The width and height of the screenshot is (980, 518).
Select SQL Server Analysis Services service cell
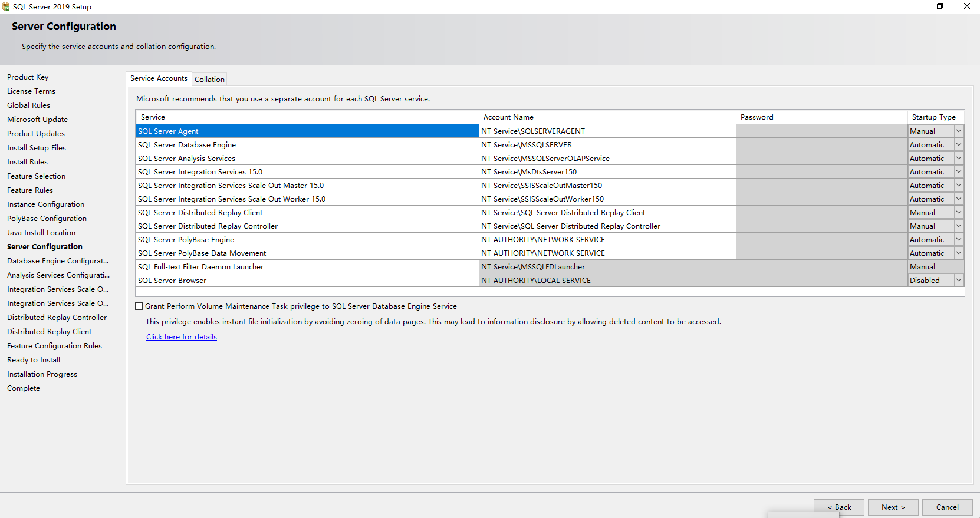click(x=307, y=158)
